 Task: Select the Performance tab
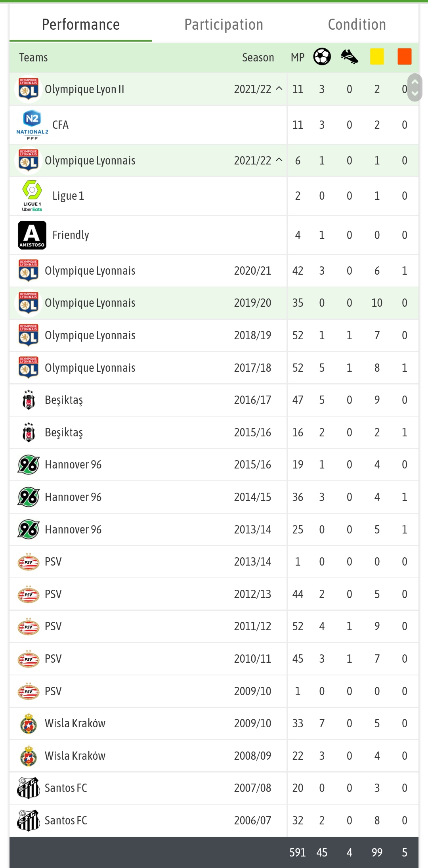81,25
